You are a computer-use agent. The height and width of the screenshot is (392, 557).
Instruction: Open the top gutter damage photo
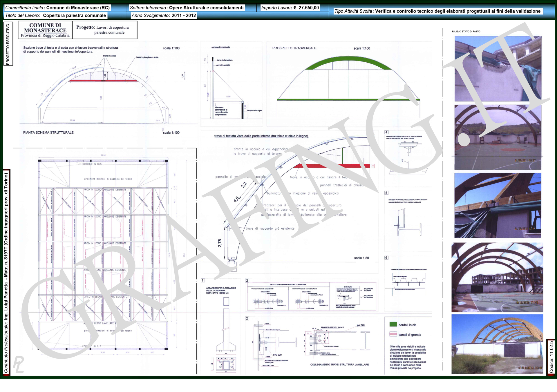click(498, 68)
